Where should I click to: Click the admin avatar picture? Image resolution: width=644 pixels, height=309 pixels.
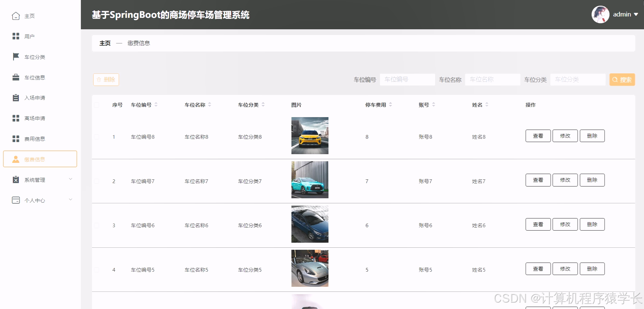coord(600,14)
